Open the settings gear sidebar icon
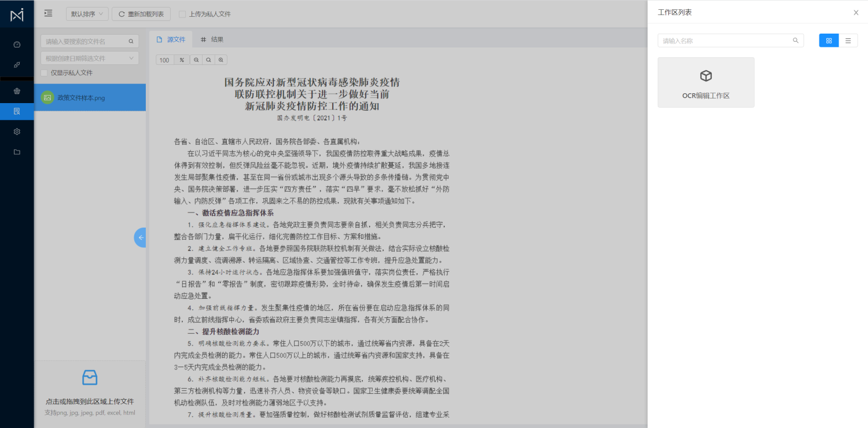The height and width of the screenshot is (428, 868). point(17,131)
